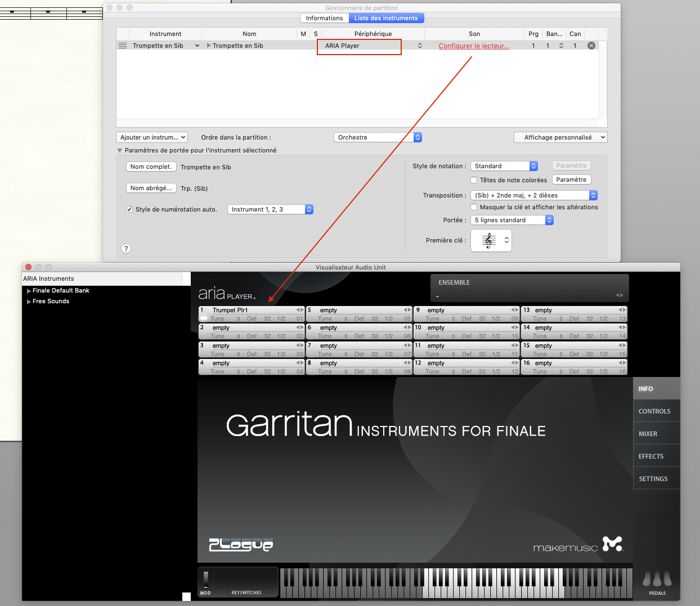Expand the Finale Default Bank tree item
Viewport: 700px width, 606px height.
[x=29, y=291]
